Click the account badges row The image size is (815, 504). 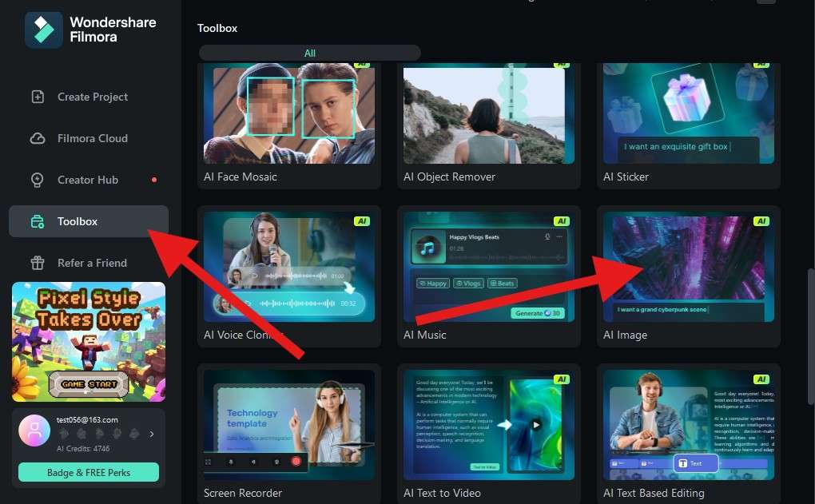click(99, 434)
